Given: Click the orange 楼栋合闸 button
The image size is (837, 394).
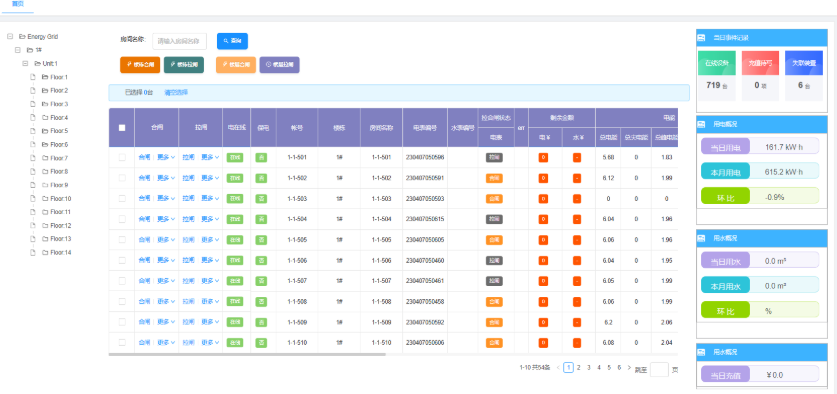Looking at the screenshot, I should [x=140, y=65].
